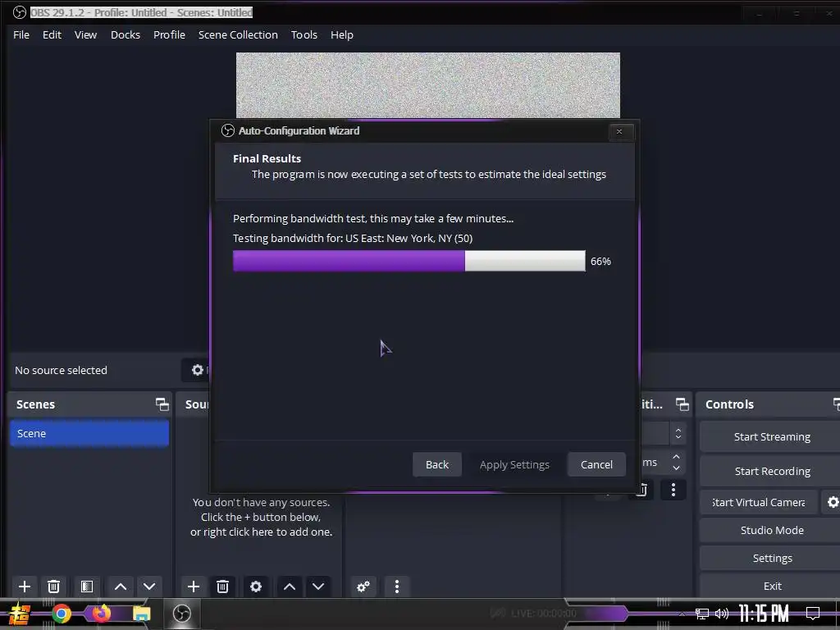Launch Firefox from the taskbar

click(x=101, y=614)
